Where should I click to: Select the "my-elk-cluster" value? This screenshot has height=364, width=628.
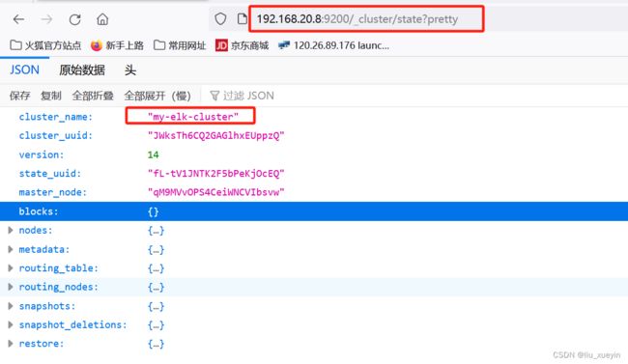[x=193, y=117]
